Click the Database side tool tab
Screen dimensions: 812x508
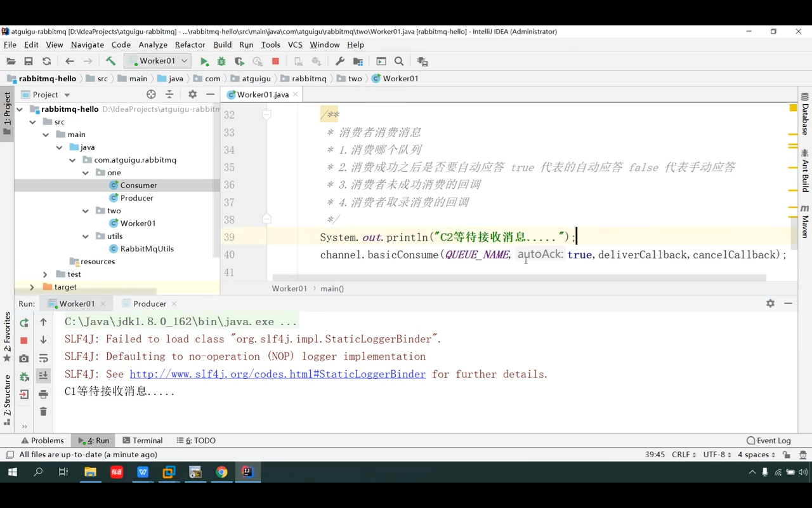[805, 114]
